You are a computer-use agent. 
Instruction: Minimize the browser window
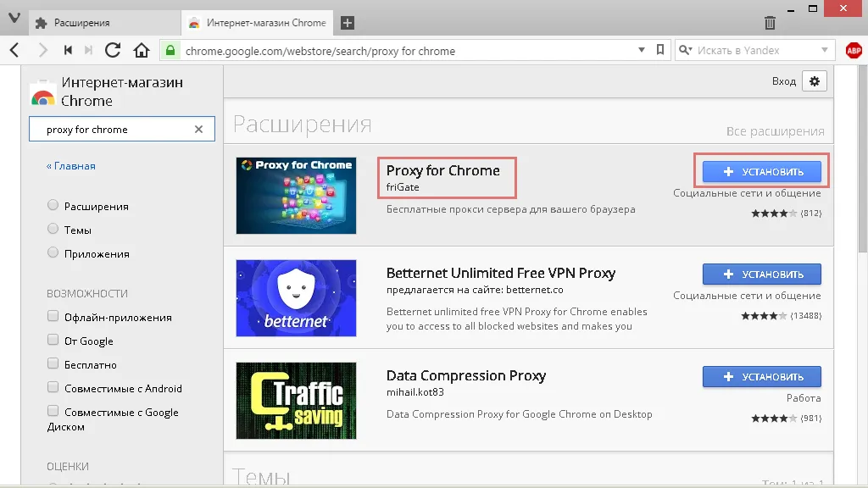(792, 9)
